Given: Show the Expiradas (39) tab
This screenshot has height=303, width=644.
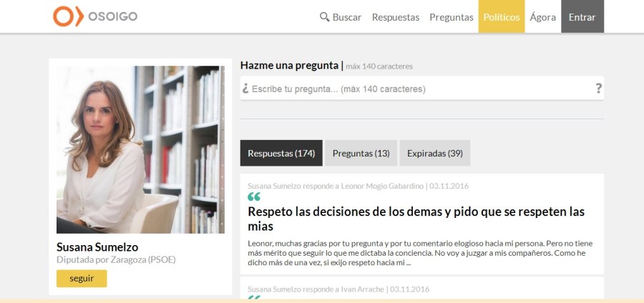Looking at the screenshot, I should (x=434, y=153).
